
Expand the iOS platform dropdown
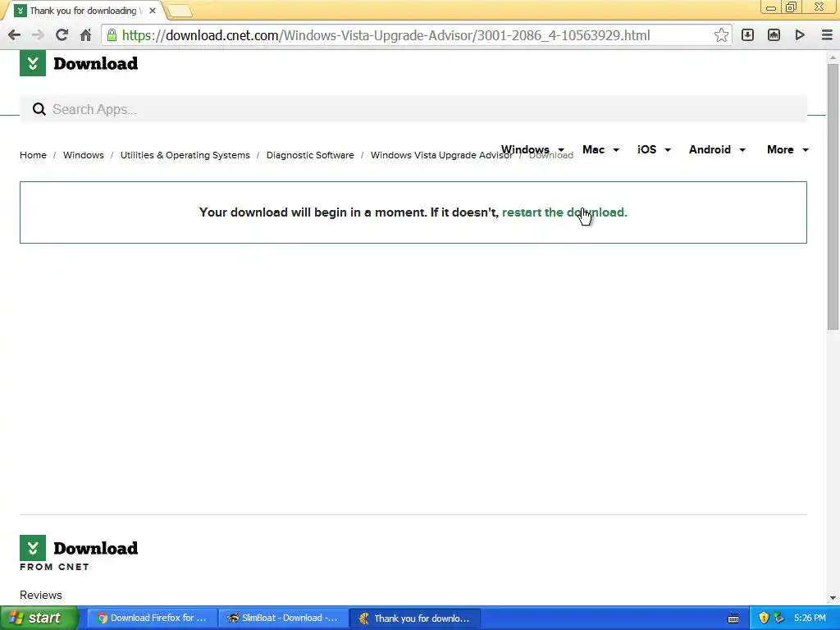[654, 149]
